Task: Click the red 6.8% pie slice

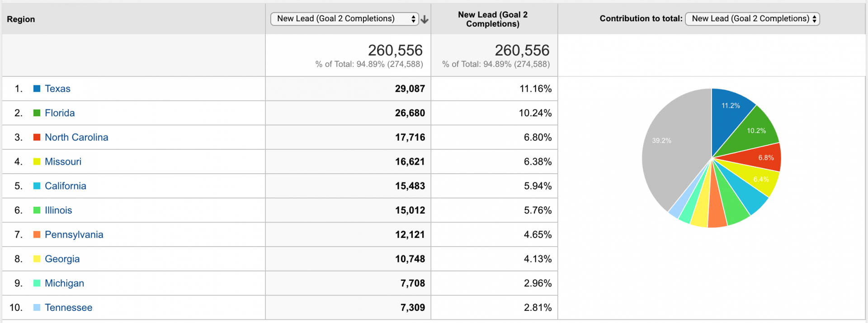Action: click(764, 158)
